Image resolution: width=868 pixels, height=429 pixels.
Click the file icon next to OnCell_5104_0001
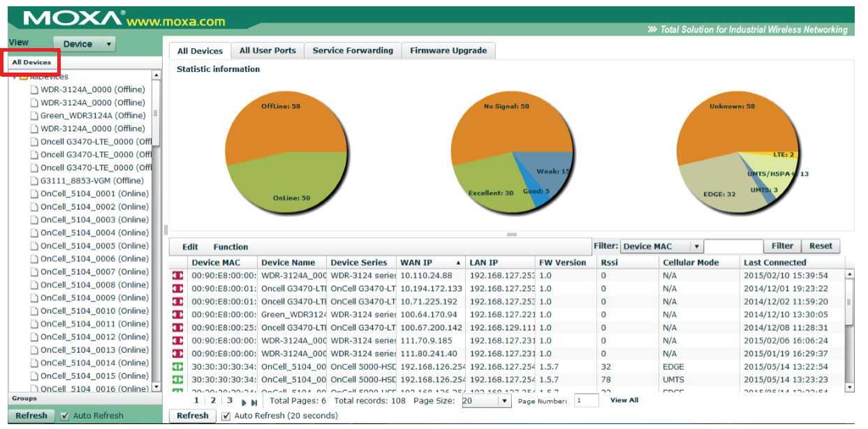click(x=34, y=194)
